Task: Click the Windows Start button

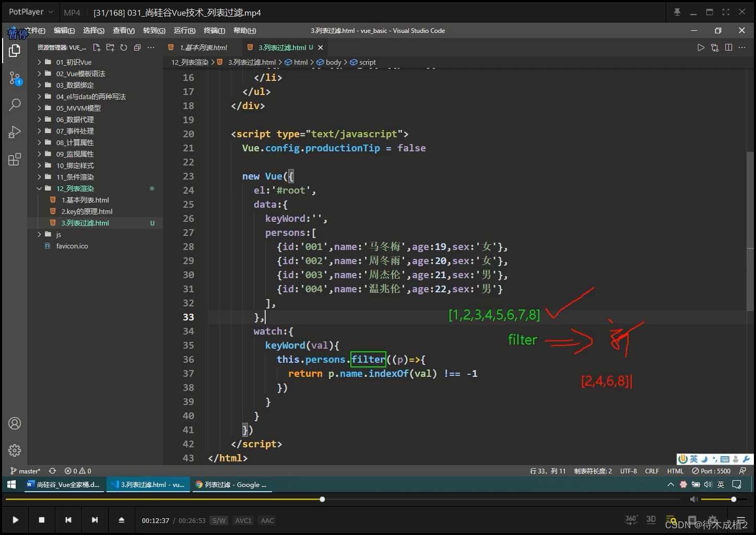Action: coord(11,484)
